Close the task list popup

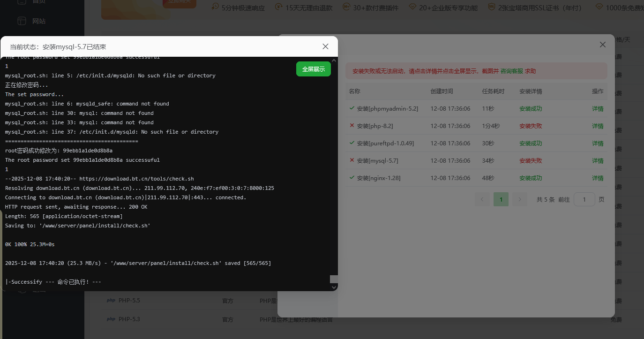click(603, 45)
